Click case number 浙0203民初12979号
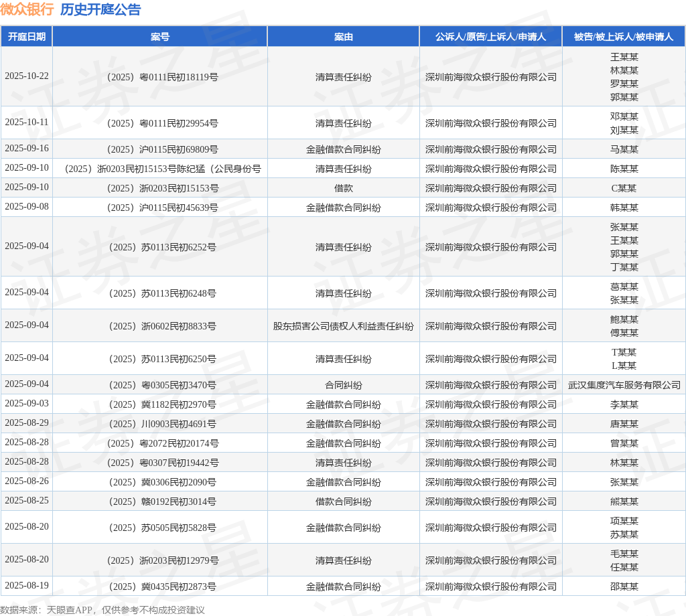The height and width of the screenshot is (616, 686). (x=162, y=560)
